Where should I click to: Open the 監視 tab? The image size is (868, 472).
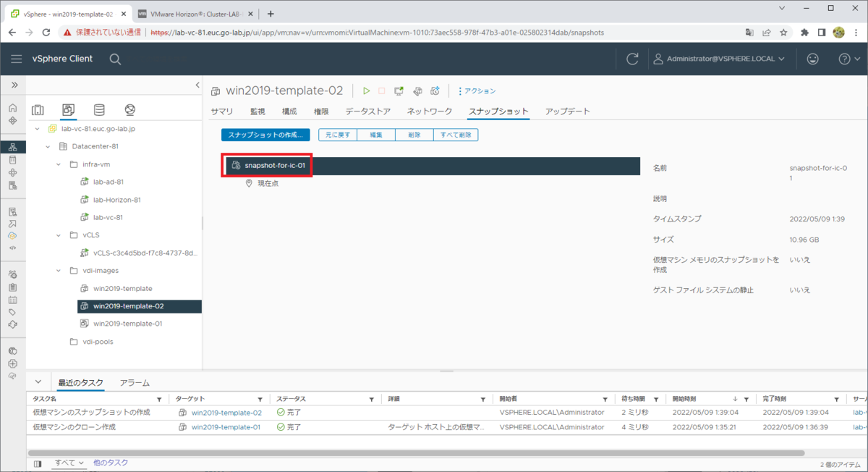(x=258, y=111)
